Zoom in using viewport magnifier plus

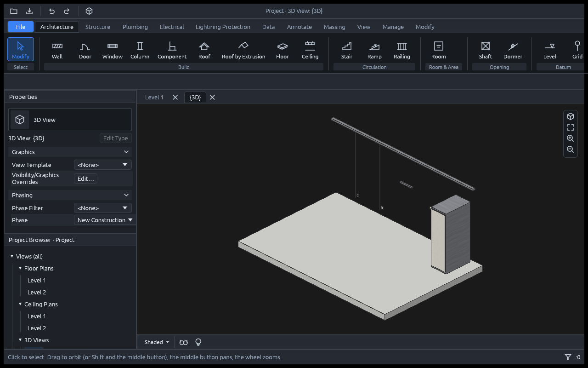[571, 138]
